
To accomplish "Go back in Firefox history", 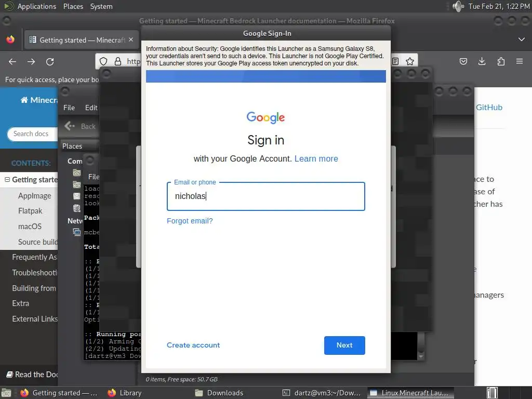I will pyautogui.click(x=12, y=61).
